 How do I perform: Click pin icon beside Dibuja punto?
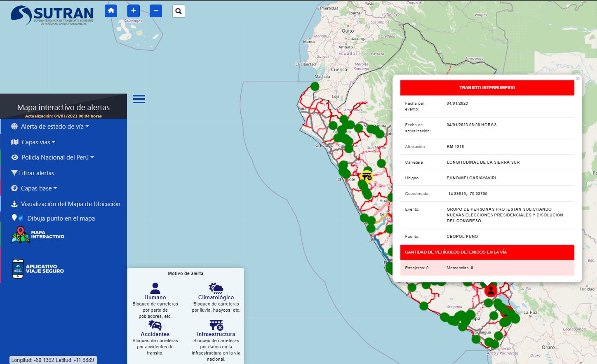coord(14,218)
